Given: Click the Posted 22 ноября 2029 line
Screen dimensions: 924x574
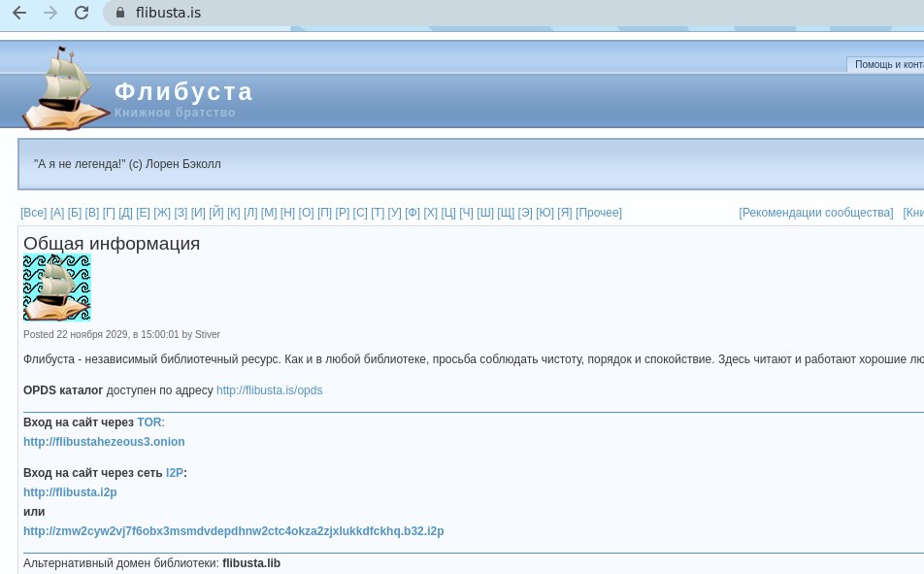Looking at the screenshot, I should click(x=122, y=334).
